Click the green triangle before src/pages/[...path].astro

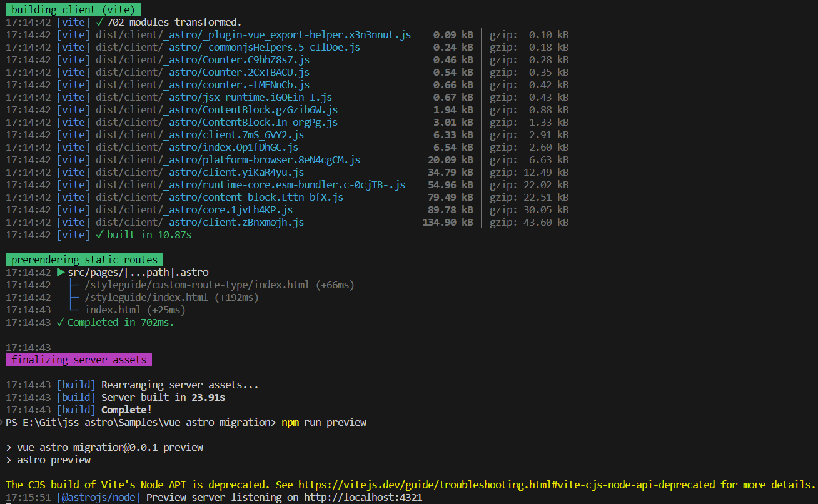[61, 273]
